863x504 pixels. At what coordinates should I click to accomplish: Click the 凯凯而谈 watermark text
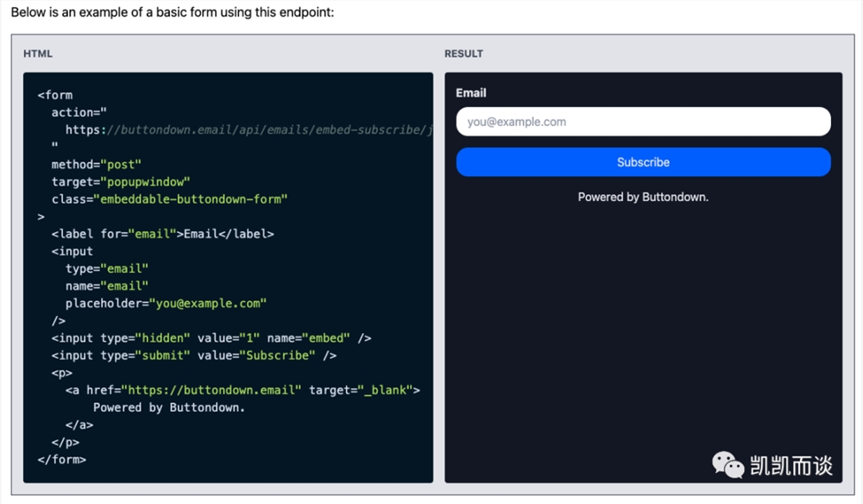pyautogui.click(x=791, y=465)
